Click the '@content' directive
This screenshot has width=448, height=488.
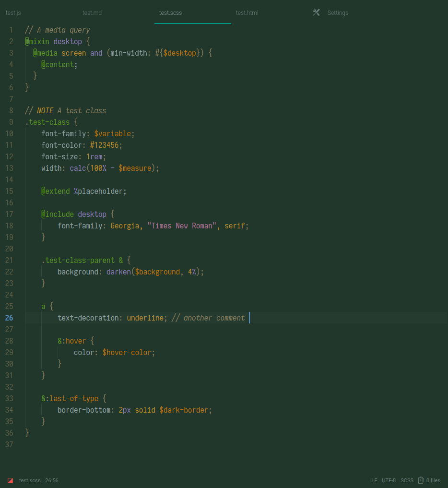[x=58, y=65]
